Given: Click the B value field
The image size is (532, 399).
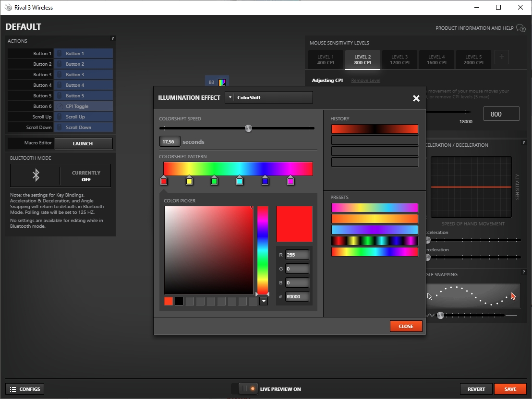Looking at the screenshot, I should [x=297, y=282].
